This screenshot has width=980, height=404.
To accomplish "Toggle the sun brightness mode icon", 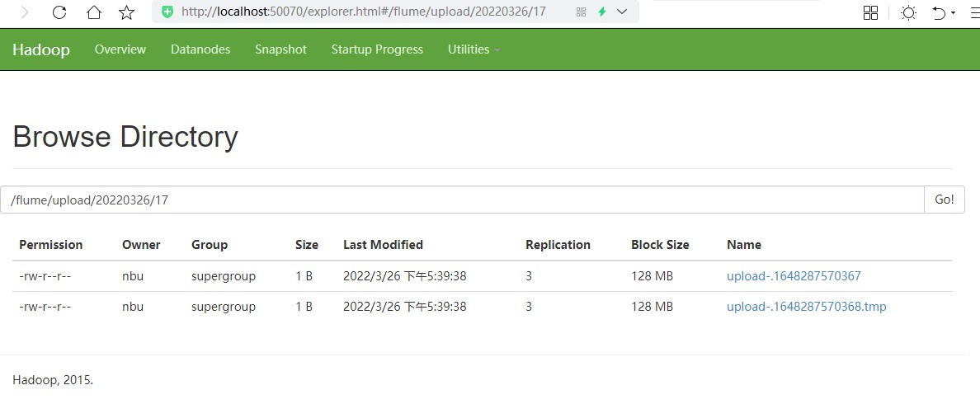I will click(908, 12).
